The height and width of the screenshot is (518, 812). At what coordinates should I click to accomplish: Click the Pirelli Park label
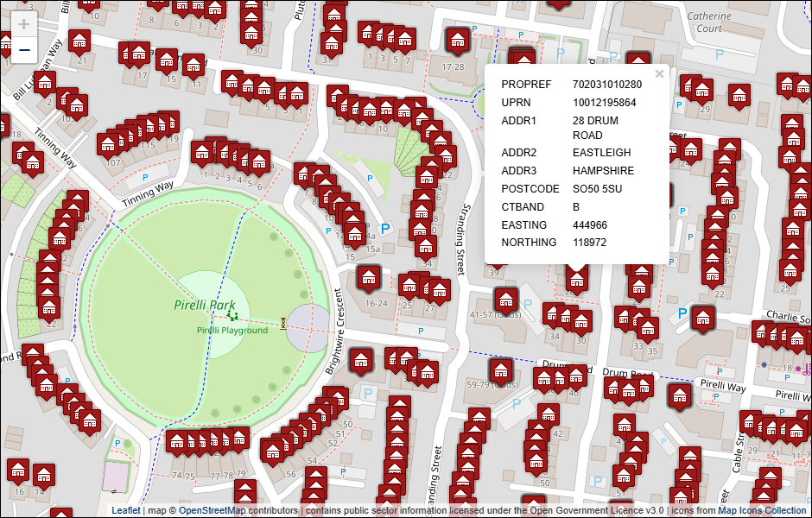tap(205, 305)
